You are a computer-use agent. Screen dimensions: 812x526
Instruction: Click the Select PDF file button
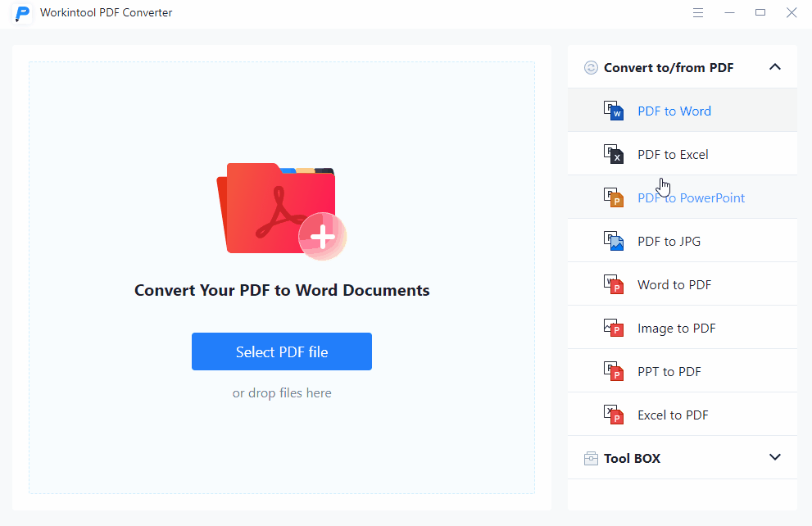[281, 351]
